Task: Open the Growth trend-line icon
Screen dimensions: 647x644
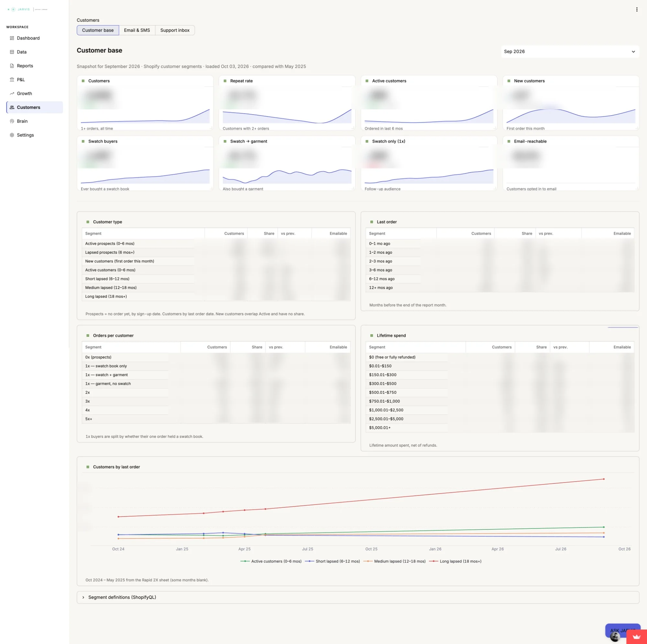Action: 12,94
